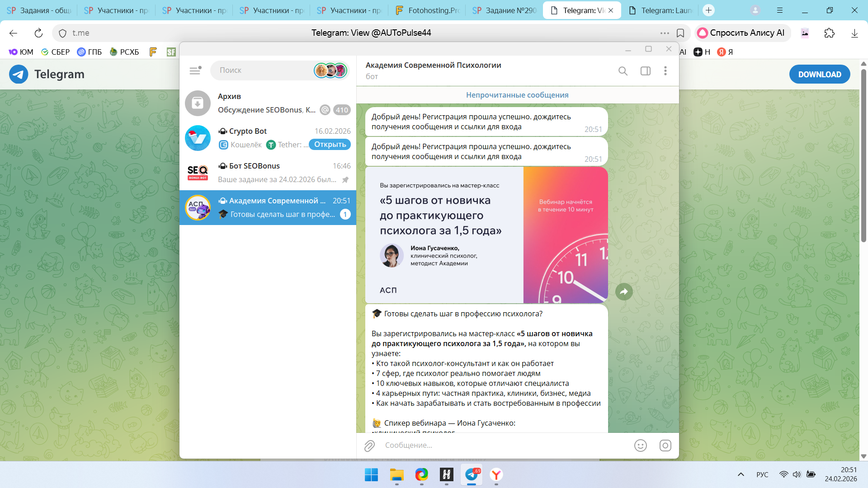Click the bot command icon in message bar

pyautogui.click(x=665, y=446)
